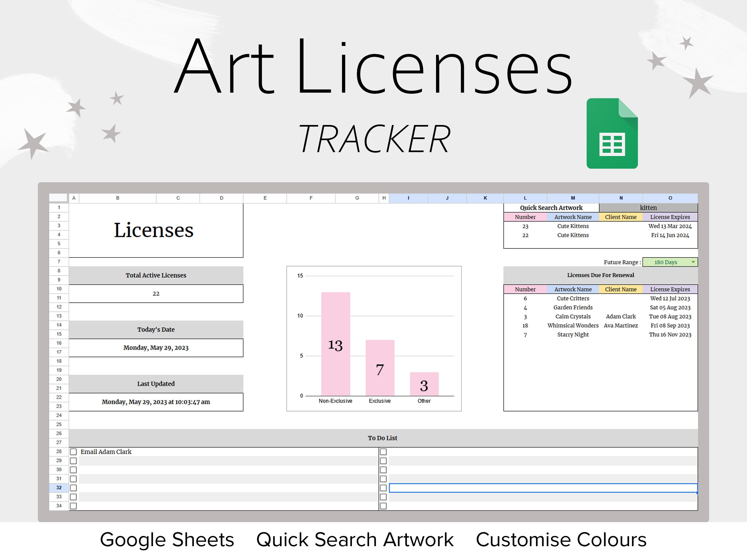This screenshot has width=747, height=560.
Task: Select the Quick Search Artwork header cell
Action: tap(551, 208)
